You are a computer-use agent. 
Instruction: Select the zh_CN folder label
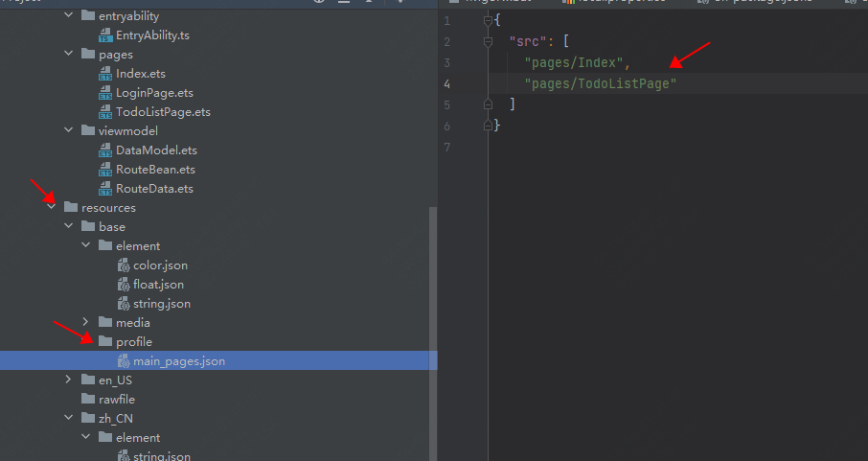[x=116, y=419]
